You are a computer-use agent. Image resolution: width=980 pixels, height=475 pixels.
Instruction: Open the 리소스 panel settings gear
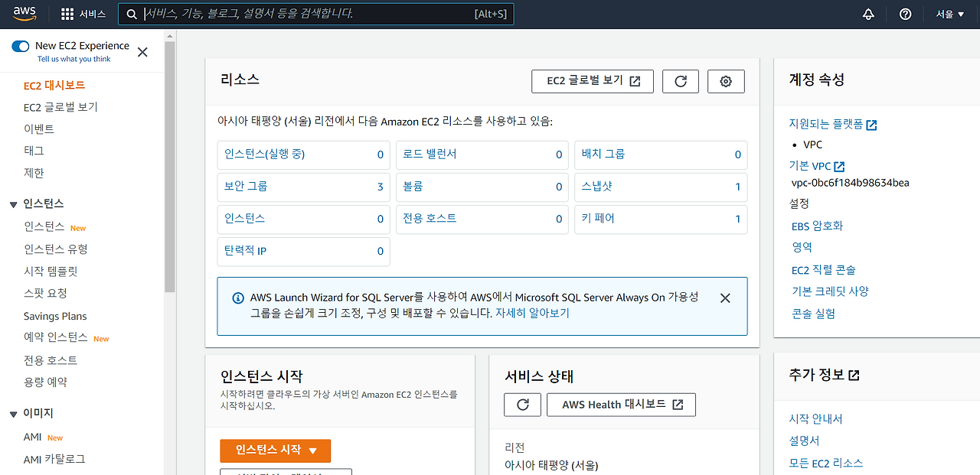[x=727, y=81]
